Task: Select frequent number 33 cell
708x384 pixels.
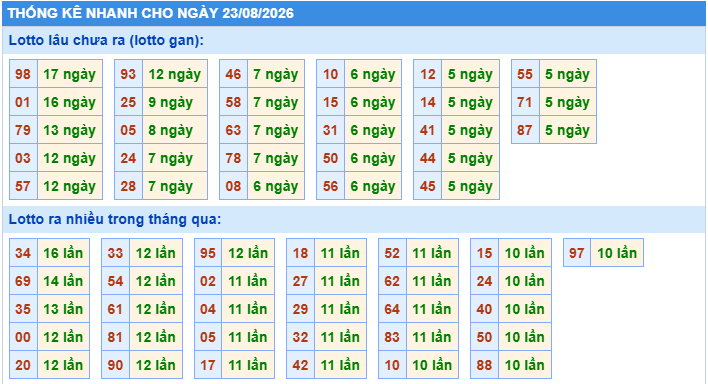Action: pos(116,253)
